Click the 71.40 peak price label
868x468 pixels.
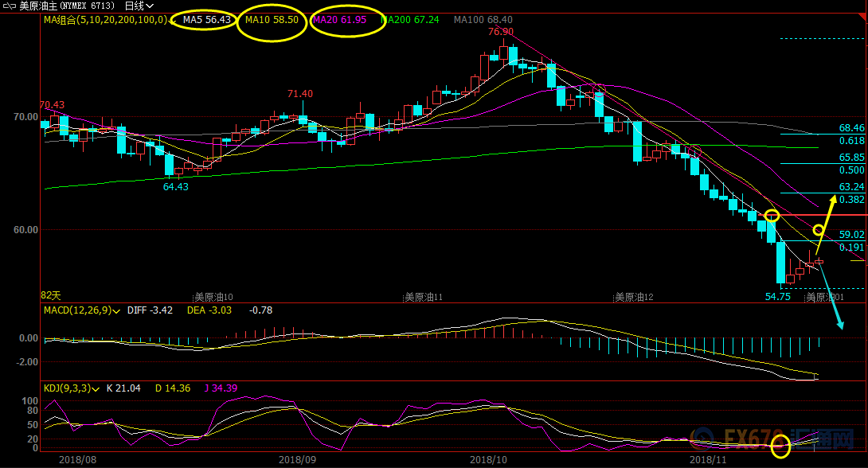pyautogui.click(x=300, y=94)
